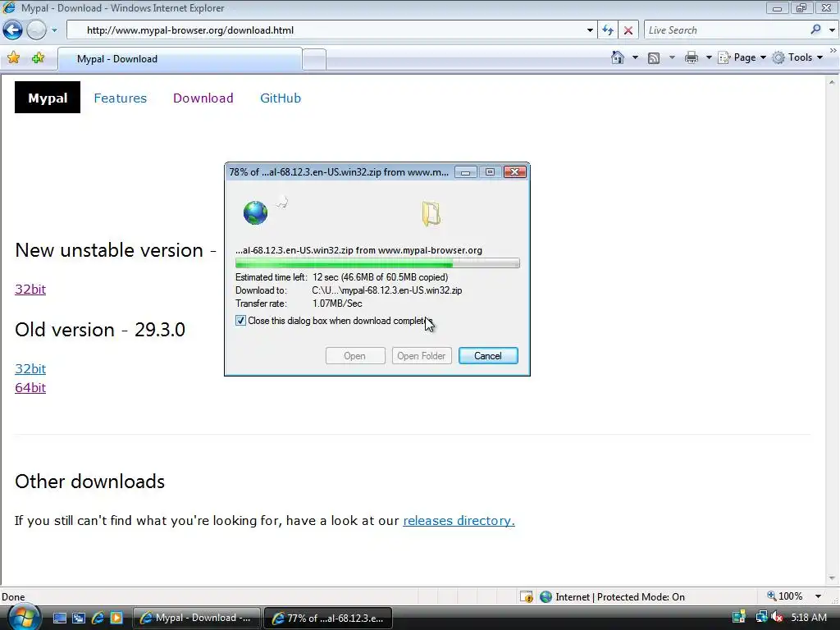This screenshot has height=630, width=840.
Task: Click the folder icon in download dialog
Action: [431, 214]
